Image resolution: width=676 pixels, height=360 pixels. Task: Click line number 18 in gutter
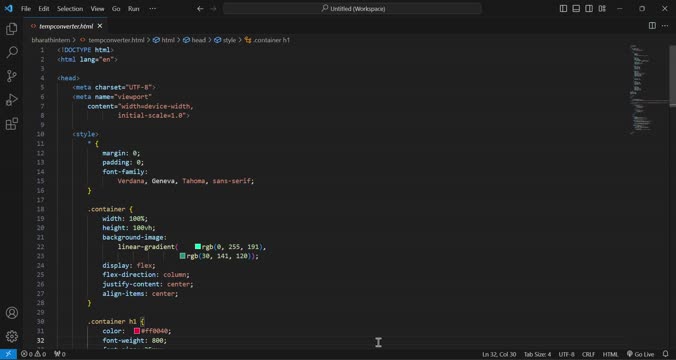point(41,209)
